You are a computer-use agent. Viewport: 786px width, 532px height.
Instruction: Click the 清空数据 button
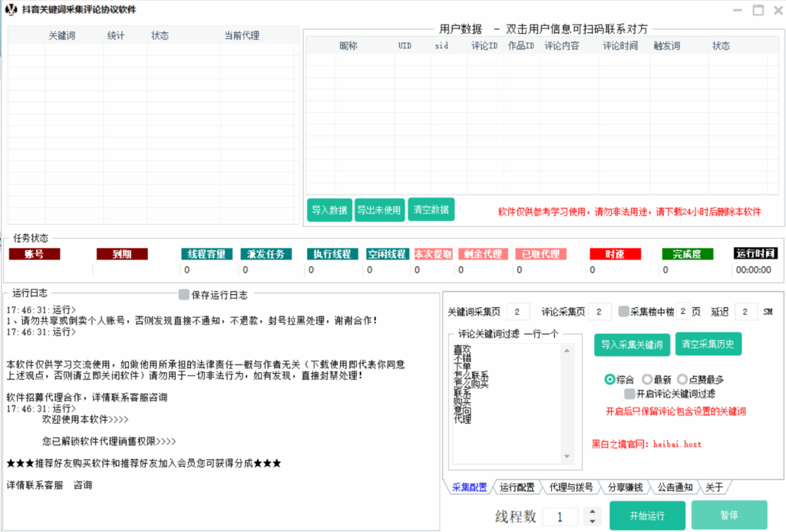(431, 210)
